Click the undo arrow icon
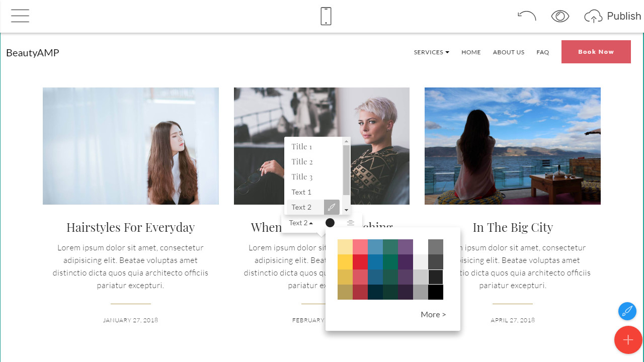The image size is (644, 362). coord(527,16)
